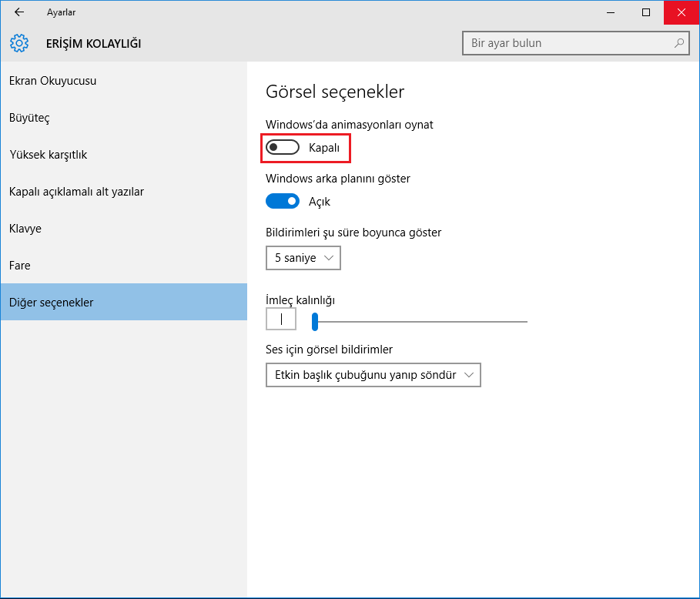Screen dimensions: 700x599
Task: Expand the visual notifications for sound dropdown
Action: pos(373,376)
